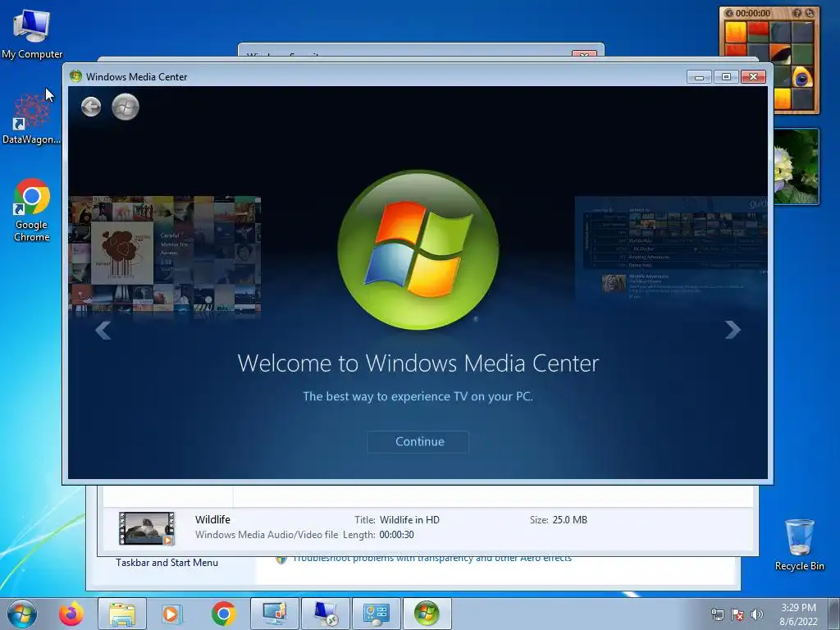The image size is (840, 630).
Task: Minimize the Windows Media Center window
Action: coord(699,77)
